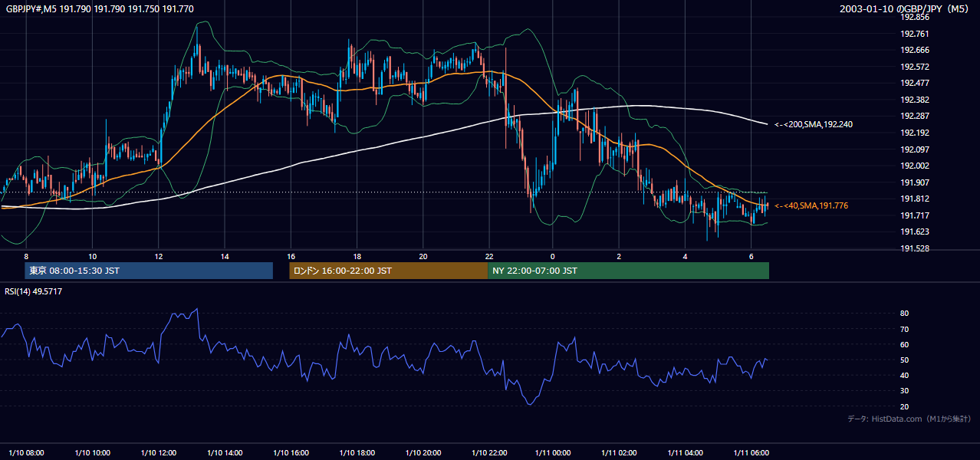Click the RSI scale level 20
Screen dimensions: 980x460
(x=904, y=406)
